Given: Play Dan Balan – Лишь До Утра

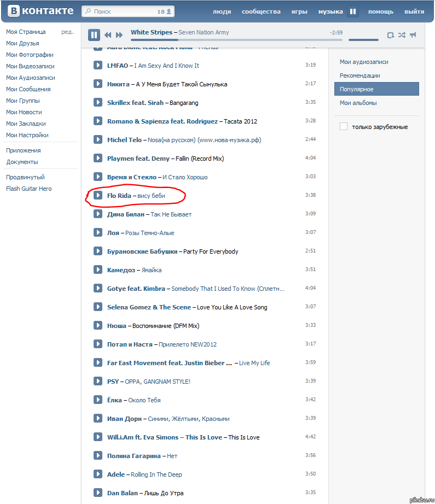Looking at the screenshot, I should pyautogui.click(x=98, y=493).
